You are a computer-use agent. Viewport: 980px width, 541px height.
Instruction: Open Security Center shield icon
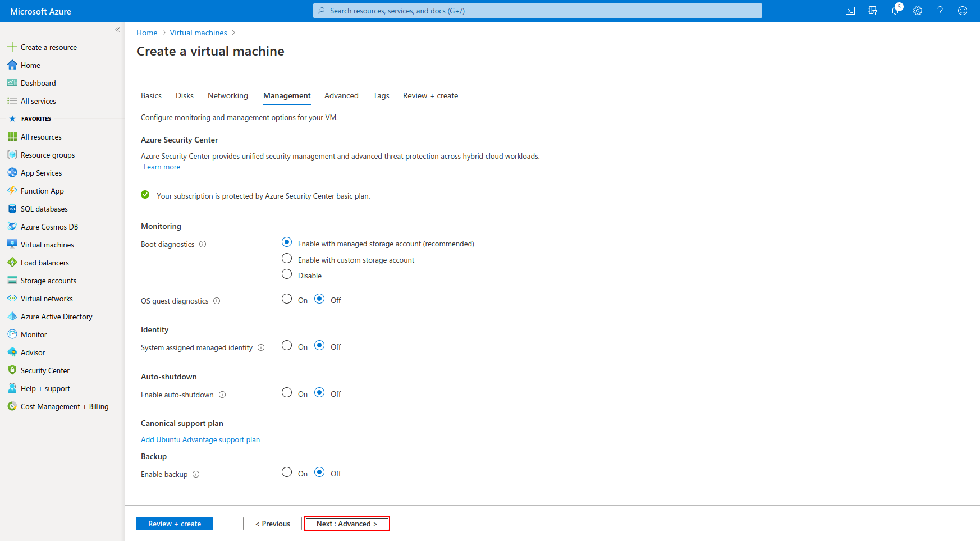pyautogui.click(x=12, y=370)
